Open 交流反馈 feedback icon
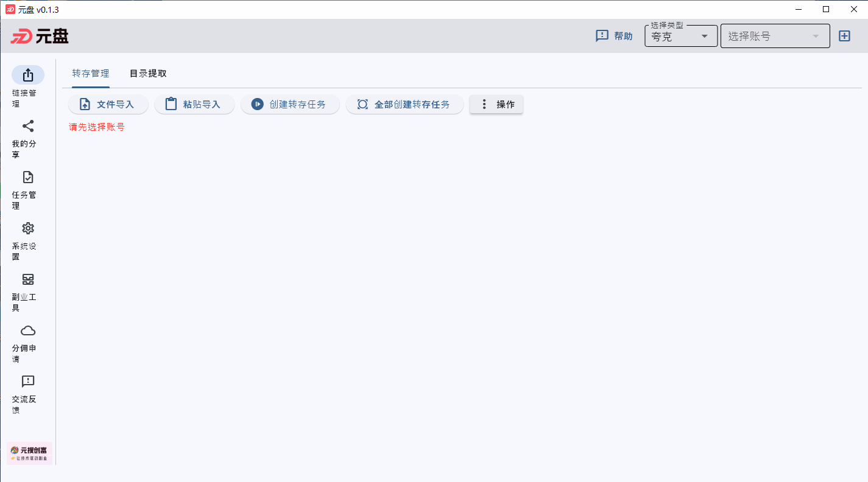 pos(28,382)
